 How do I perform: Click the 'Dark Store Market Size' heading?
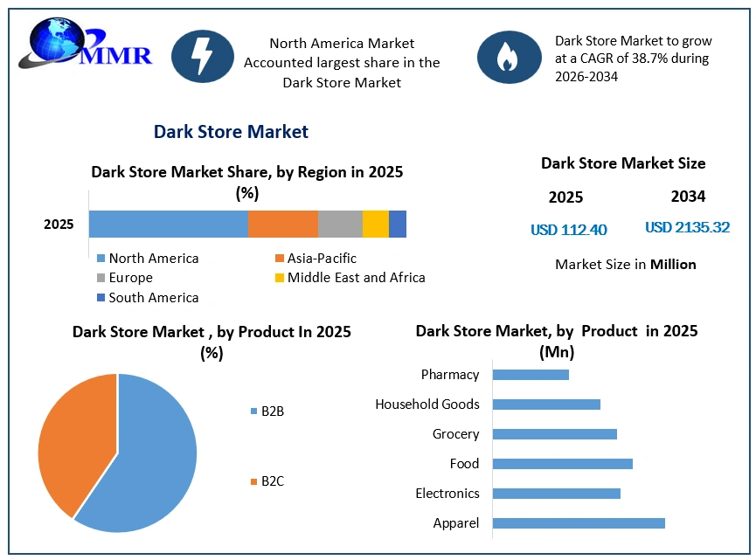coord(623,163)
